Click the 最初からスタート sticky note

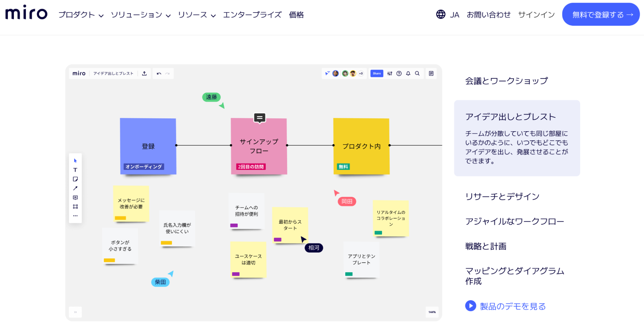click(x=290, y=225)
